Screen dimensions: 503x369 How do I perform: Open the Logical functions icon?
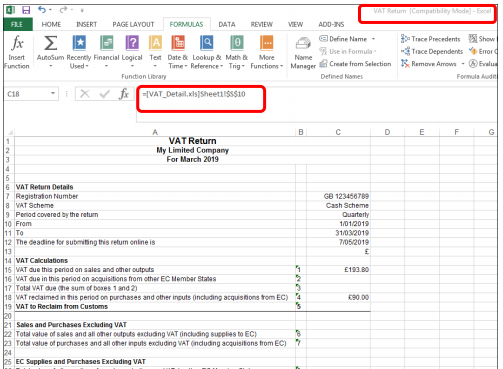(132, 43)
